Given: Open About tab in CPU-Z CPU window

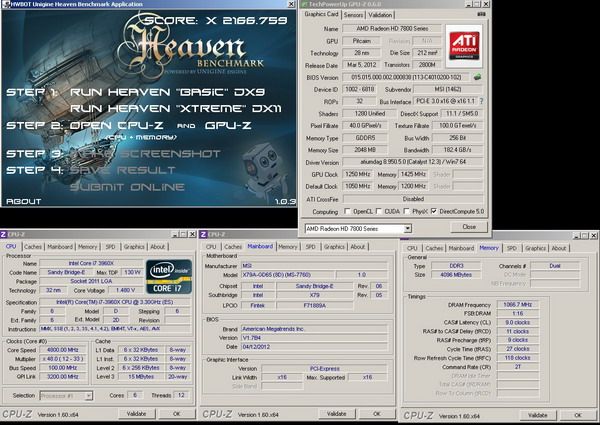Looking at the screenshot, I should coord(157,247).
